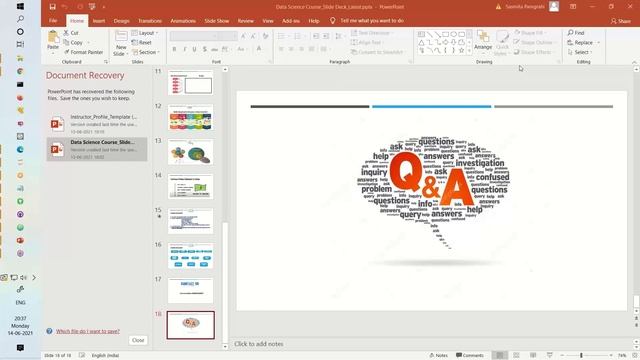Click the Share button

[621, 21]
